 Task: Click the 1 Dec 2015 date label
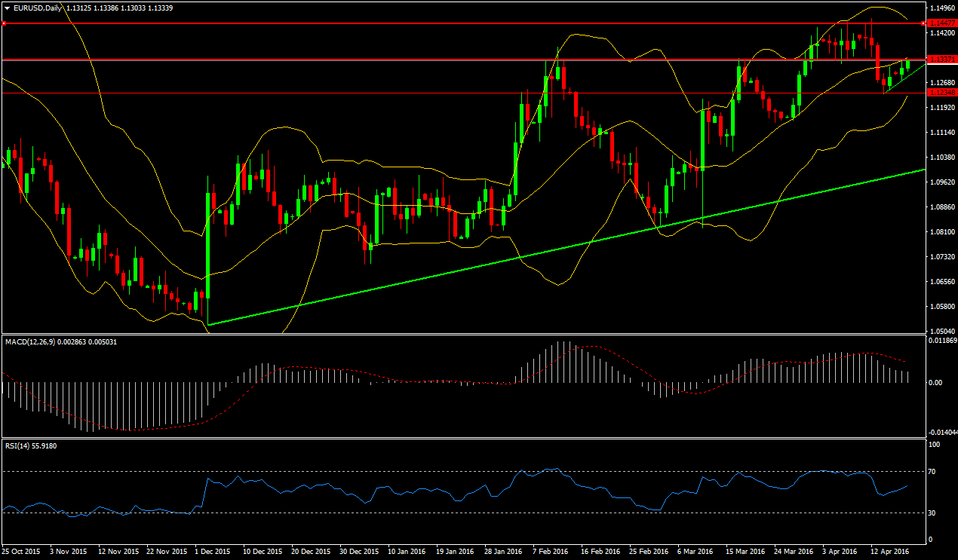213,552
